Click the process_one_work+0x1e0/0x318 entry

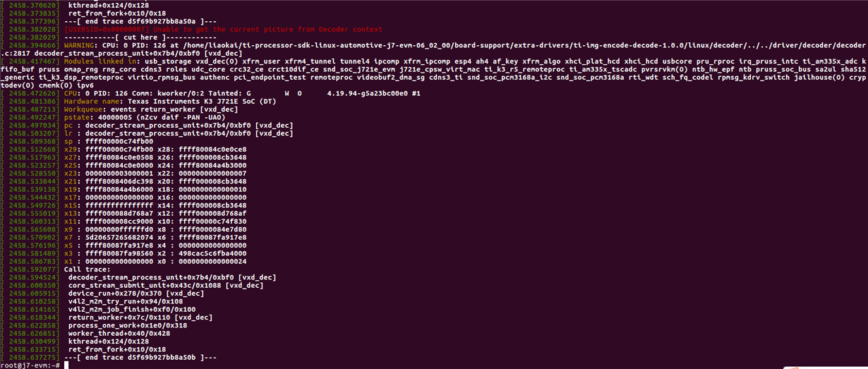coord(128,325)
